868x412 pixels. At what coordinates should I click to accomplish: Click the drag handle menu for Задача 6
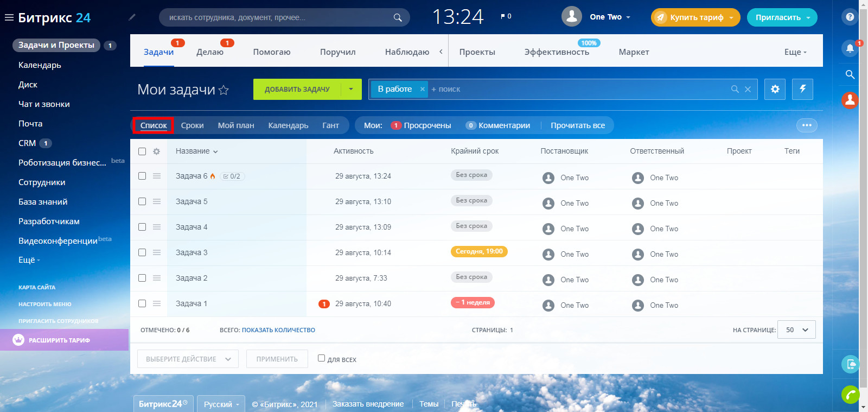(157, 176)
